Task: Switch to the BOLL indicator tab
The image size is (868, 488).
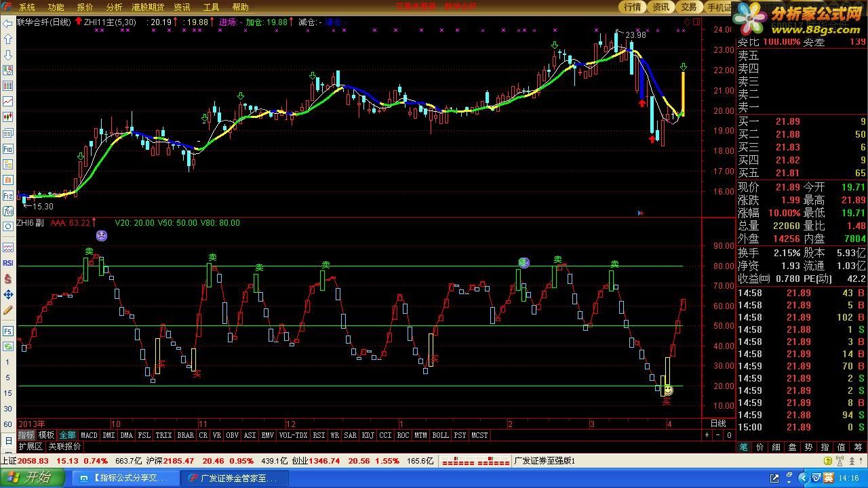Action: (x=440, y=435)
